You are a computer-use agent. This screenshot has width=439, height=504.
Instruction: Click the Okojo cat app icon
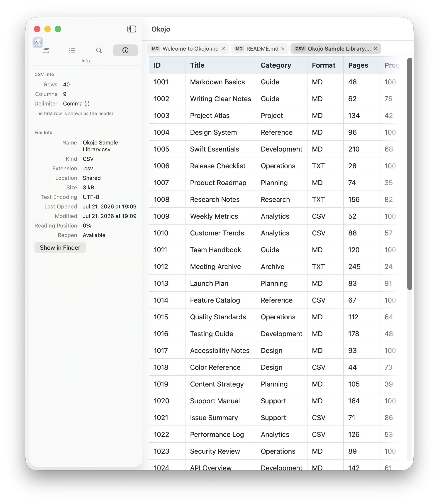tap(38, 42)
